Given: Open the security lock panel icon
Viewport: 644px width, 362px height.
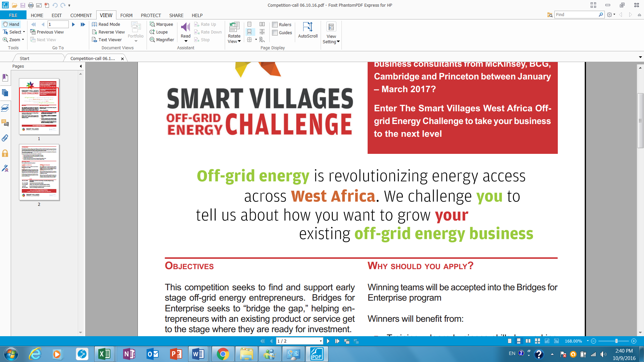Looking at the screenshot, I should coord(5,153).
